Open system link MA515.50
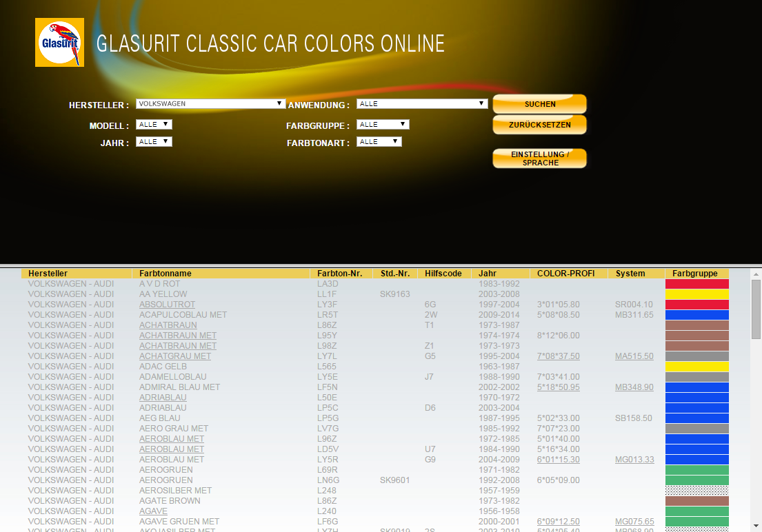Image resolution: width=762 pixels, height=532 pixels. click(634, 356)
